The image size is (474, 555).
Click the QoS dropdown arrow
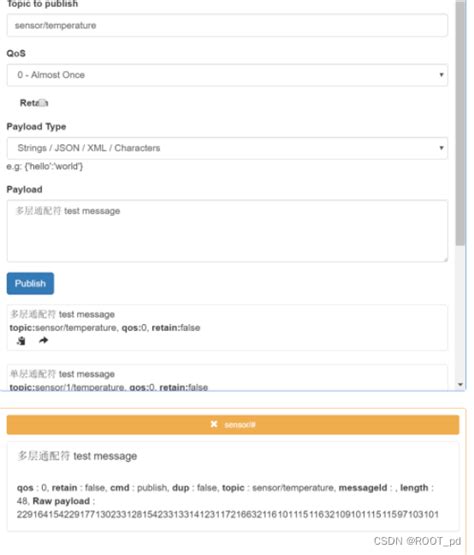[x=441, y=75]
